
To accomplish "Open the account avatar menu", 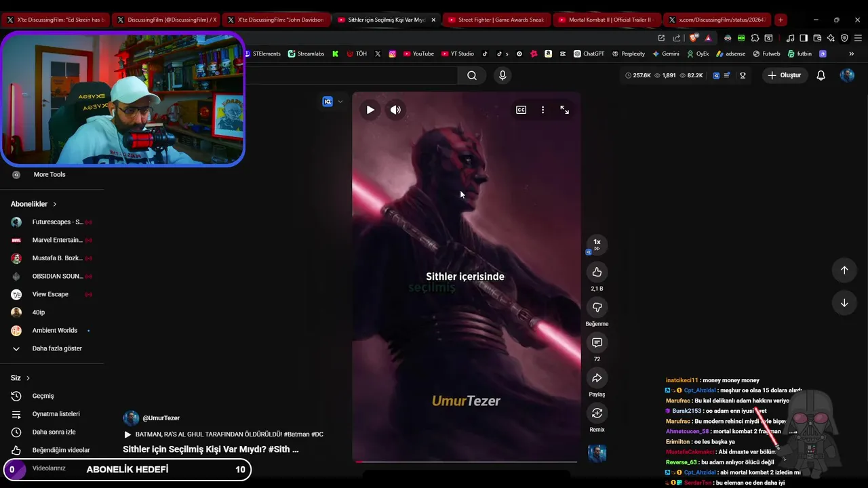I will [847, 75].
